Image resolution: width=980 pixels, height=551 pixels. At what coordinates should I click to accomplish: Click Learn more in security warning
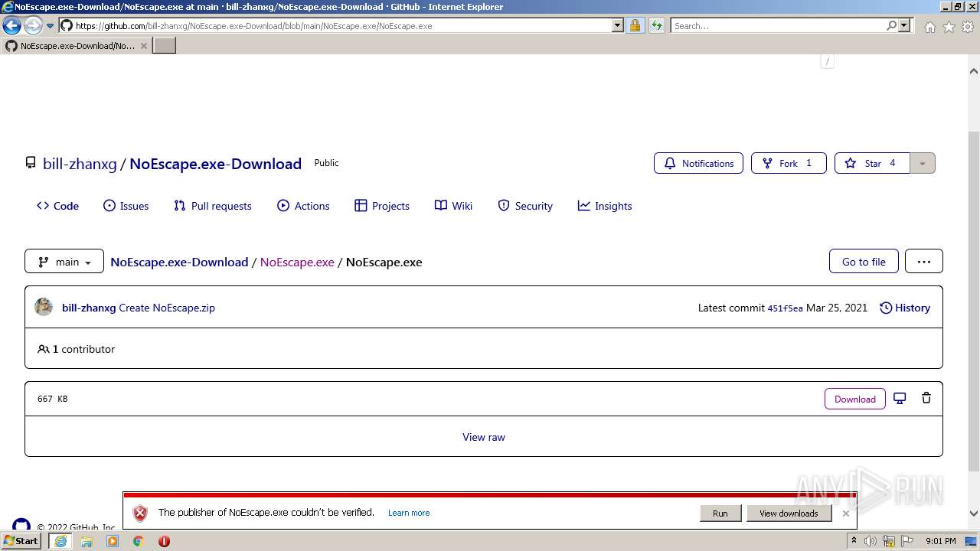[x=409, y=513]
